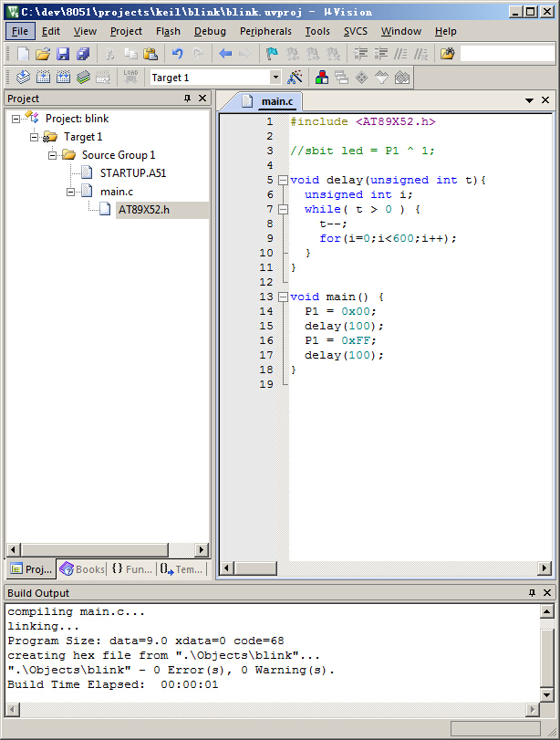
Task: Open Options for Target with the magic wand icon
Action: [x=295, y=77]
